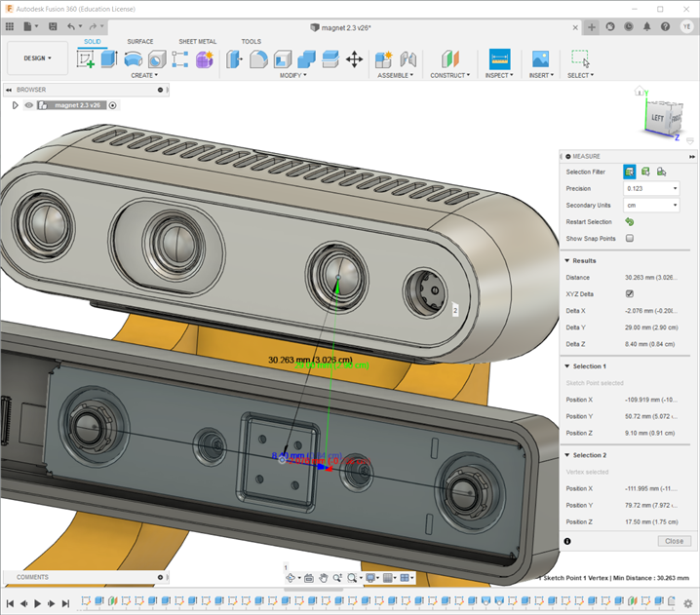
Task: Click the Pan hand icon in navigation bar
Action: pyautogui.click(x=323, y=578)
